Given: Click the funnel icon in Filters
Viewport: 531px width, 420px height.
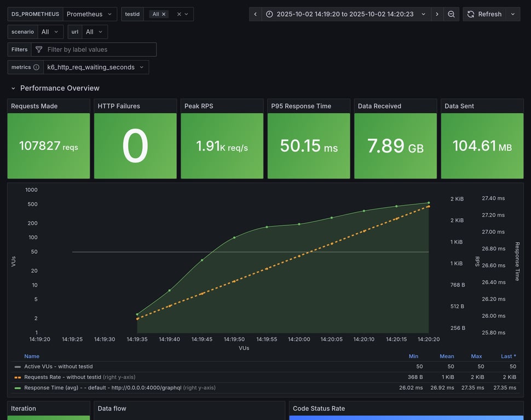Looking at the screenshot, I should pos(39,50).
